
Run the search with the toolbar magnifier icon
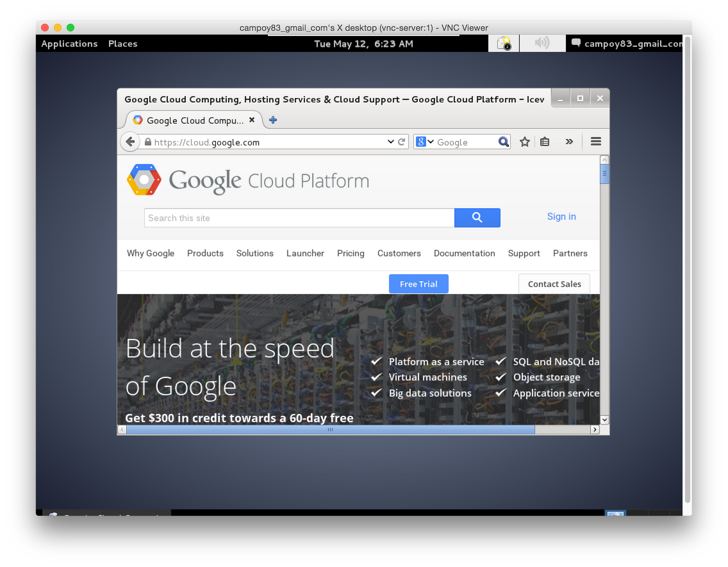click(503, 142)
